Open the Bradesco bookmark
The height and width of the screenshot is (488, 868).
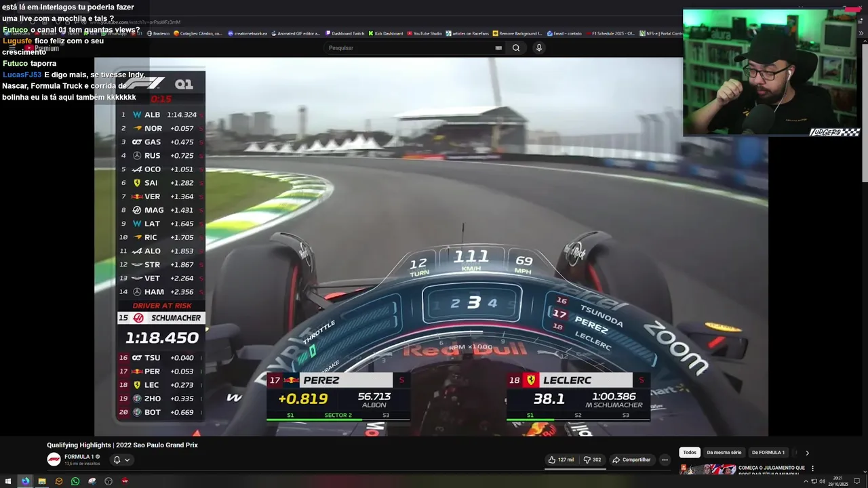[158, 33]
